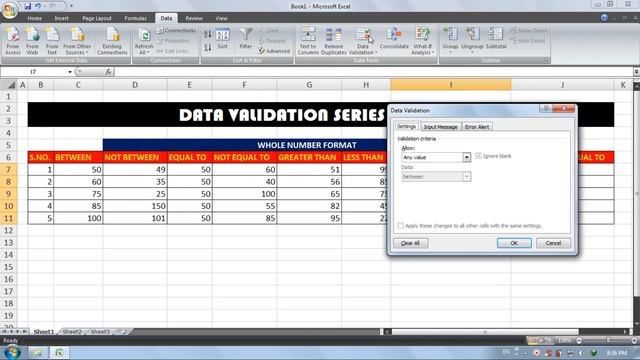Click the Insert Function fx icon
The height and width of the screenshot is (360, 640).
(x=108, y=72)
